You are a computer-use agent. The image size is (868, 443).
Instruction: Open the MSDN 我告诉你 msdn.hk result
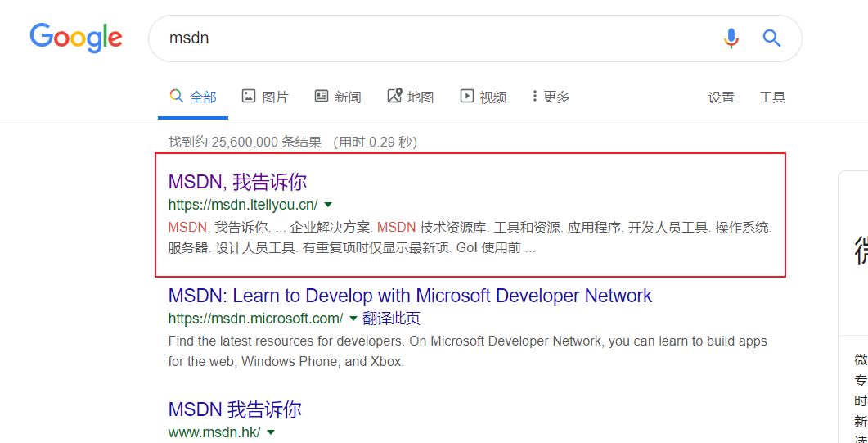[235, 409]
